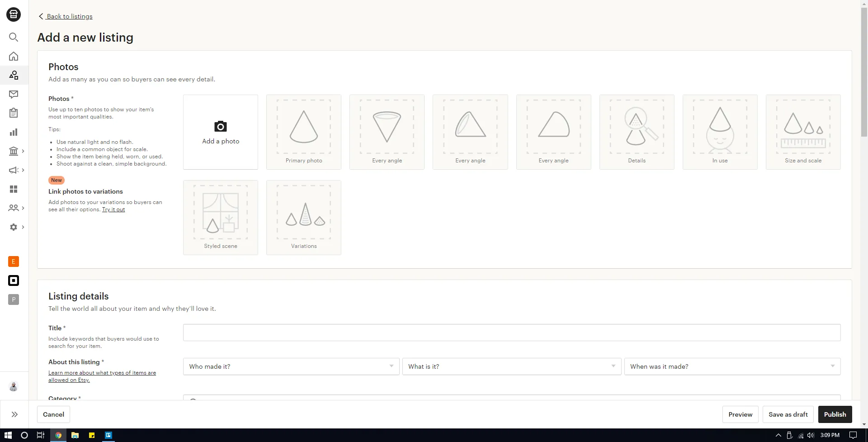Expand the Marketing submenu chevron

click(23, 170)
